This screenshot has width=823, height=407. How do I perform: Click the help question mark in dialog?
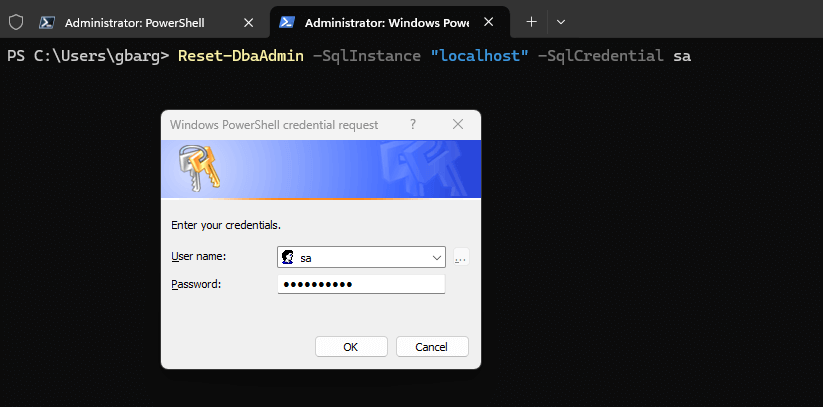pos(413,125)
